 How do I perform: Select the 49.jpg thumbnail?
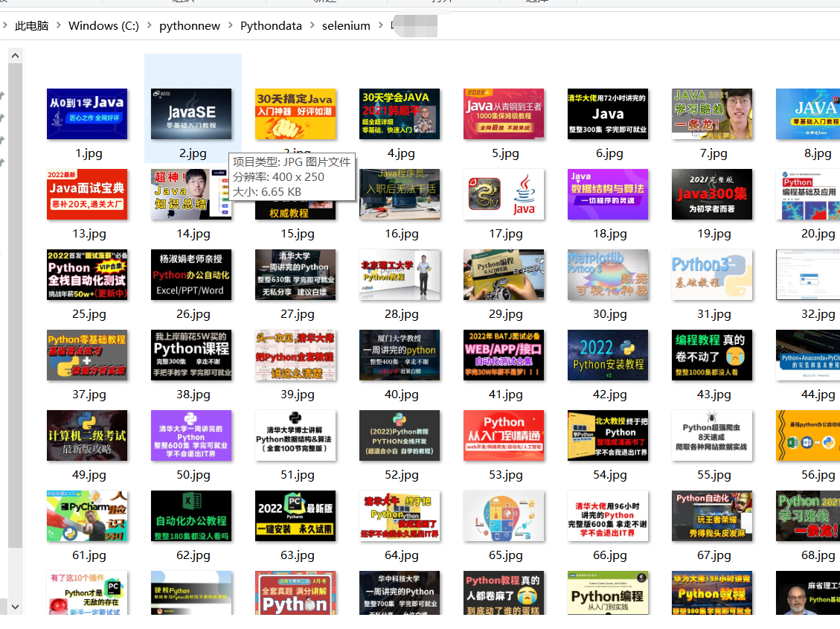[87, 435]
